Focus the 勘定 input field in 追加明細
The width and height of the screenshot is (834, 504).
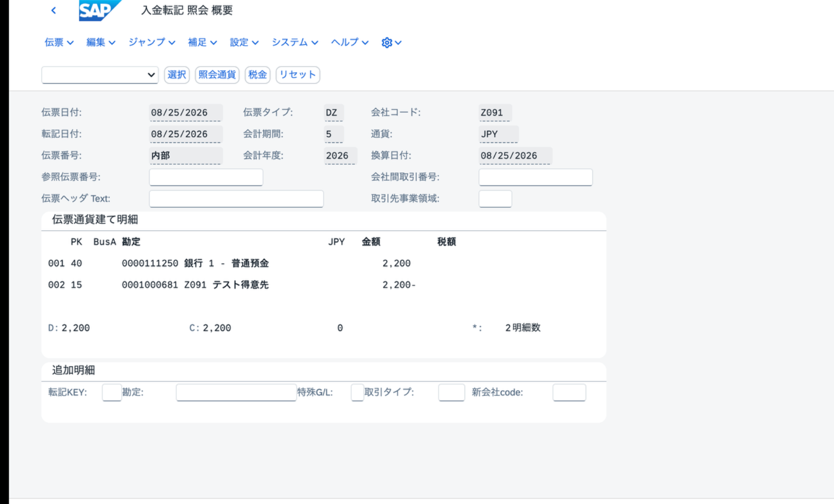236,392
